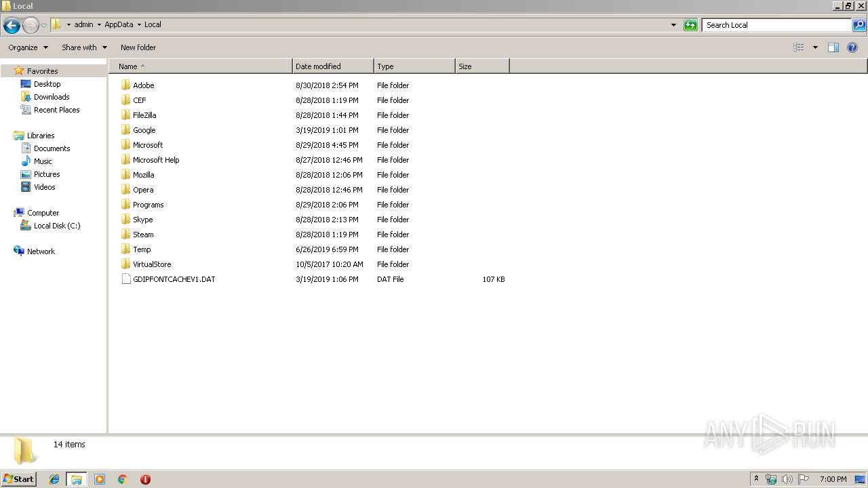Click the volume speaker tray icon
The height and width of the screenshot is (488, 868).
pos(787,479)
